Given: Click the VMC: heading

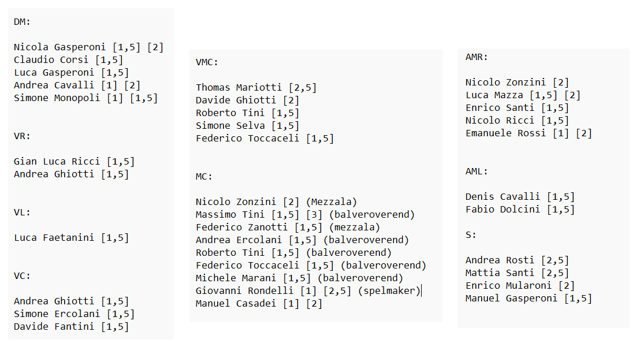Looking at the screenshot, I should point(207,62).
